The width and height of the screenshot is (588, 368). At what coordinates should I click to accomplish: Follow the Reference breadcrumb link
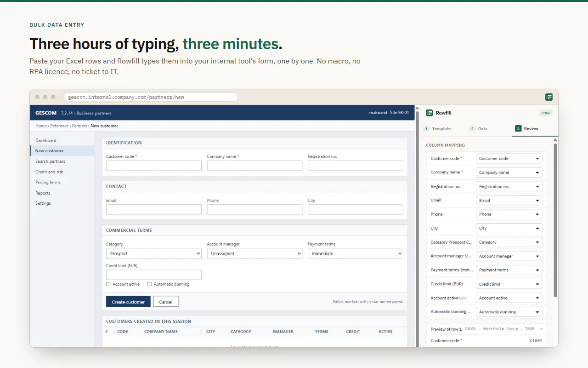(x=59, y=126)
